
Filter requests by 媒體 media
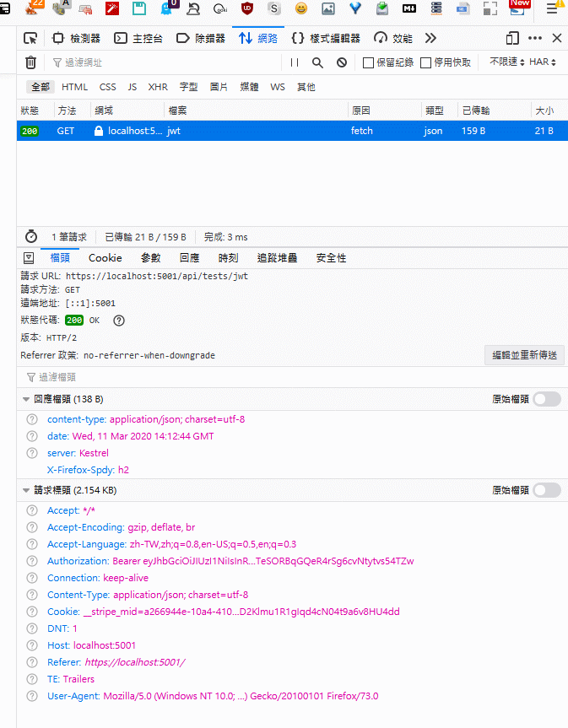pos(250,87)
